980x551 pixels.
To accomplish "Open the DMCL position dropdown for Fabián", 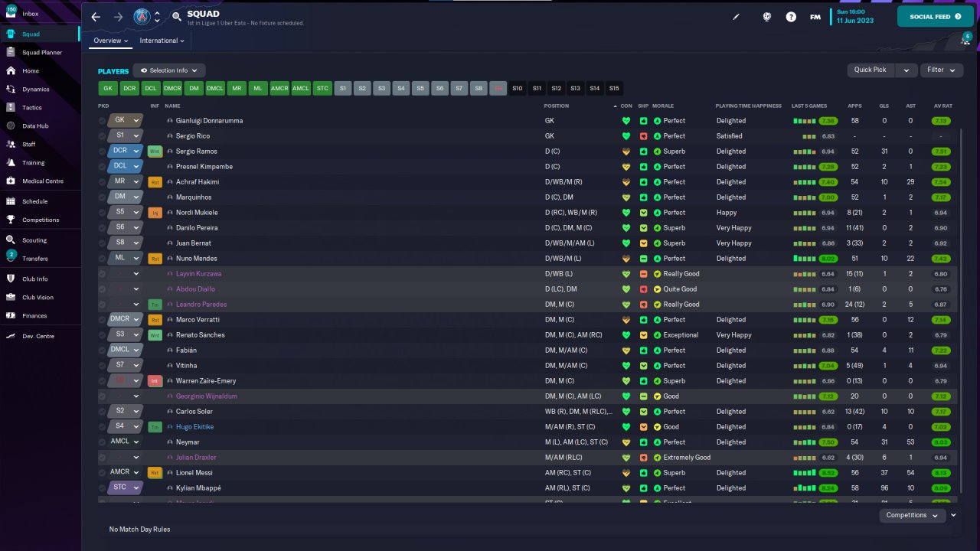I will point(126,350).
